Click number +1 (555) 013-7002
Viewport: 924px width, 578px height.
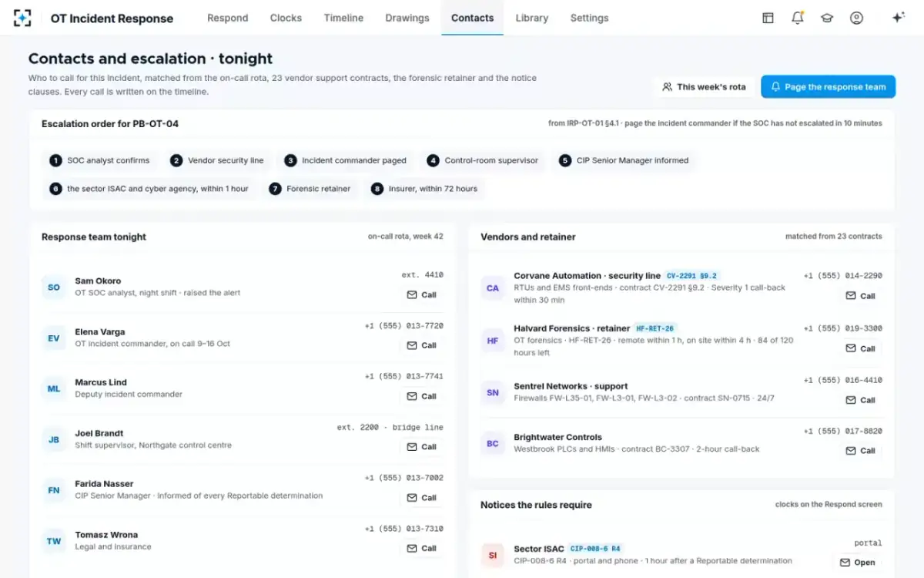(x=404, y=478)
